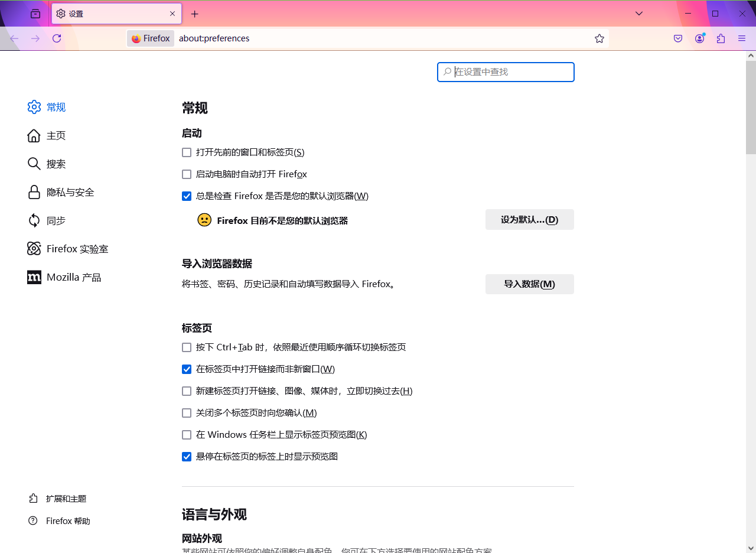Disable 总是检查 Firefox 是否是您的默认浏览器
The image size is (756, 553).
[187, 196]
